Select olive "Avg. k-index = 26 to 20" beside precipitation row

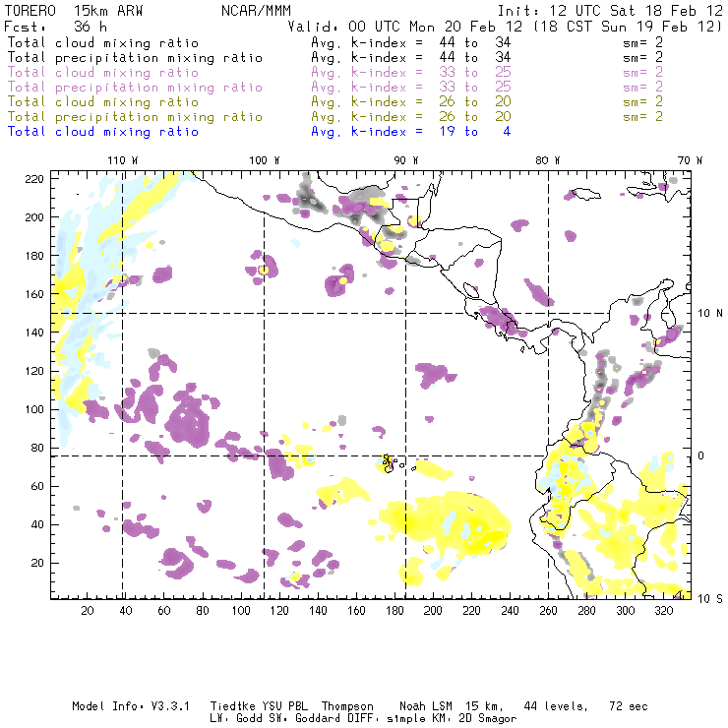point(411,117)
